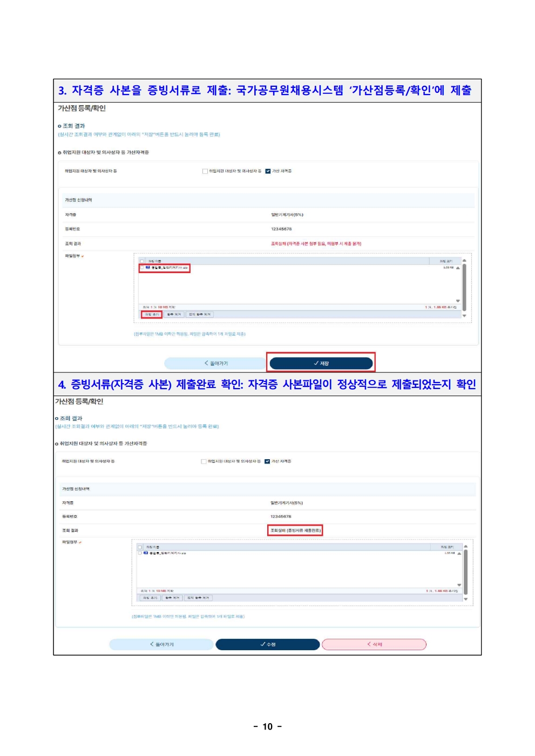Viewport: 535px width, 756px height.
Task: Click 돌아가기 button in section 4
Action: click(x=161, y=644)
